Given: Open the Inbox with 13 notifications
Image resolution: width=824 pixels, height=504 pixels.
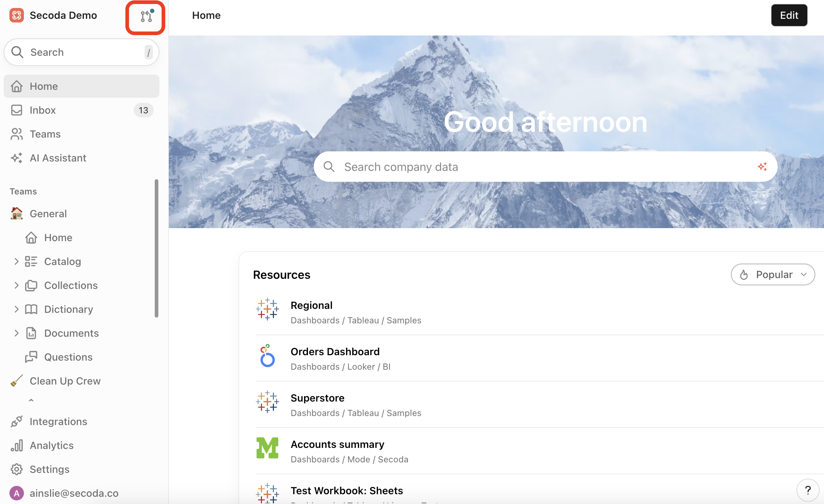Looking at the screenshot, I should point(43,110).
